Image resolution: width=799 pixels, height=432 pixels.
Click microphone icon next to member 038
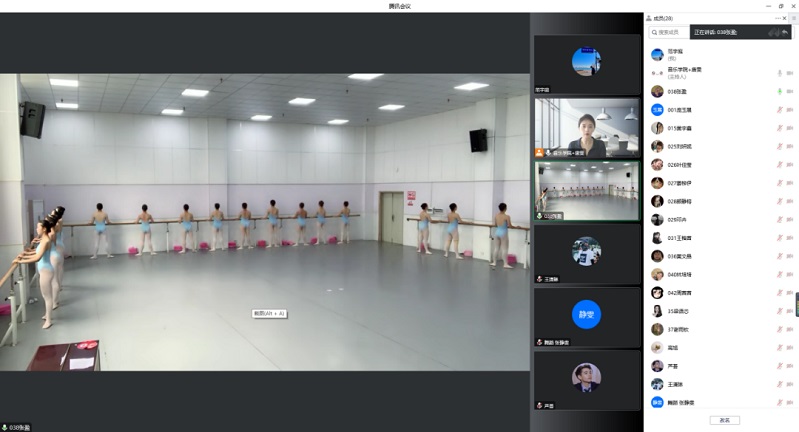point(778,91)
